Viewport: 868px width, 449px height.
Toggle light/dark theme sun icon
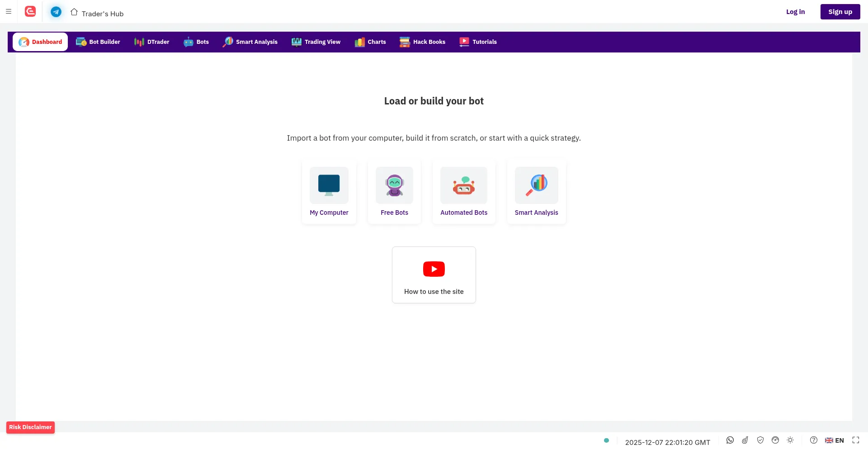pyautogui.click(x=790, y=440)
